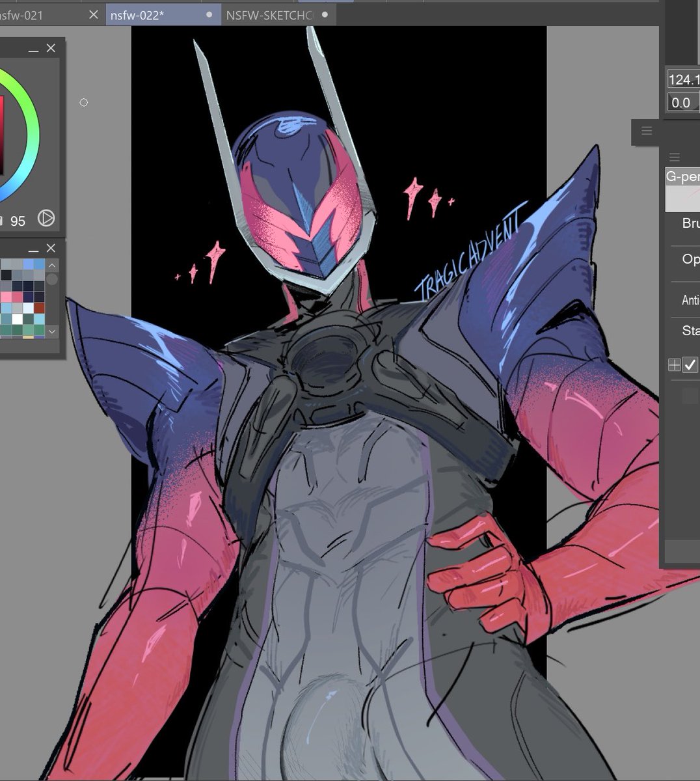Edit the 0.0 value field
This screenshot has width=700, height=781.
click(x=683, y=103)
